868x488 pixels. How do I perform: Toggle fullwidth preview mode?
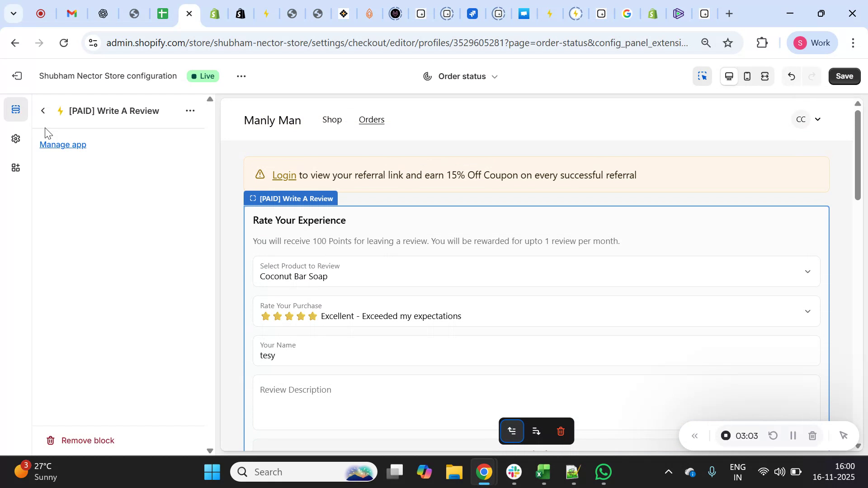click(x=765, y=76)
